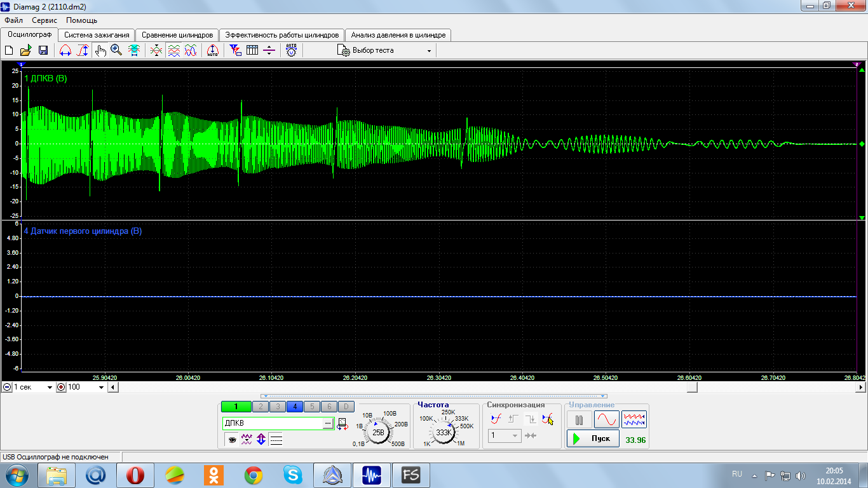The image size is (868, 488).
Task: Select the multi-wave recorder mode button
Action: pyautogui.click(x=634, y=419)
